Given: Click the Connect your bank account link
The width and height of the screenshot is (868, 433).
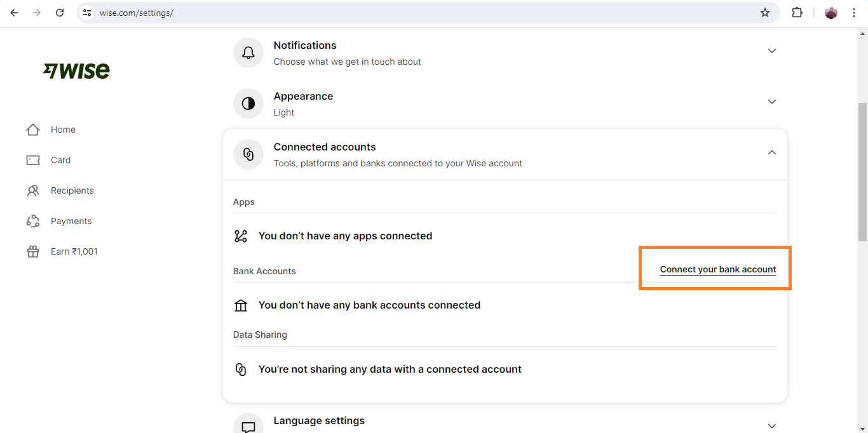Looking at the screenshot, I should (x=718, y=269).
